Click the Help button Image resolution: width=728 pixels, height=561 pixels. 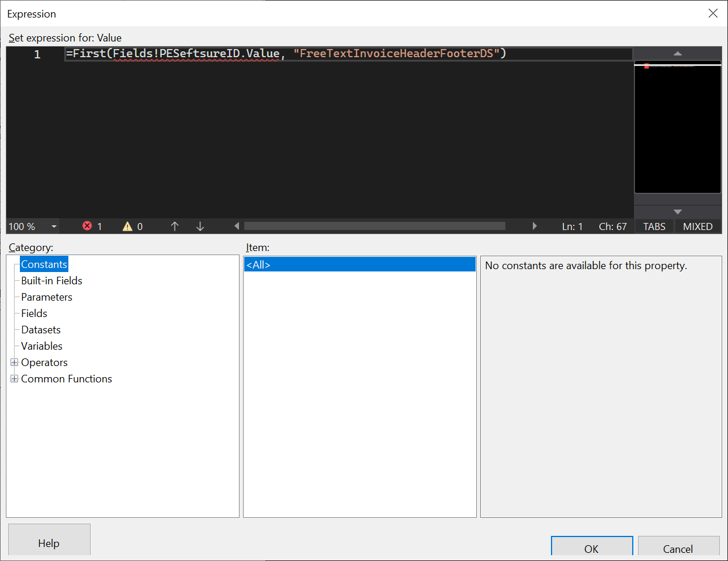tap(49, 541)
